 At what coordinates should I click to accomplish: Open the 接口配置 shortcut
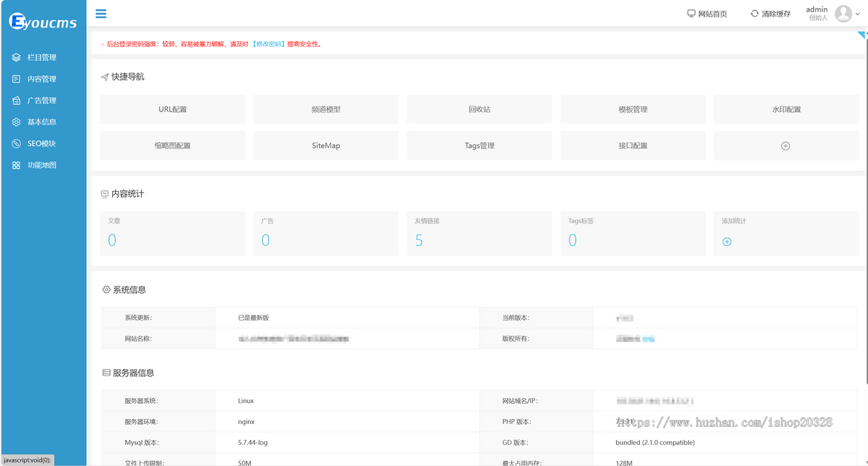(633, 145)
